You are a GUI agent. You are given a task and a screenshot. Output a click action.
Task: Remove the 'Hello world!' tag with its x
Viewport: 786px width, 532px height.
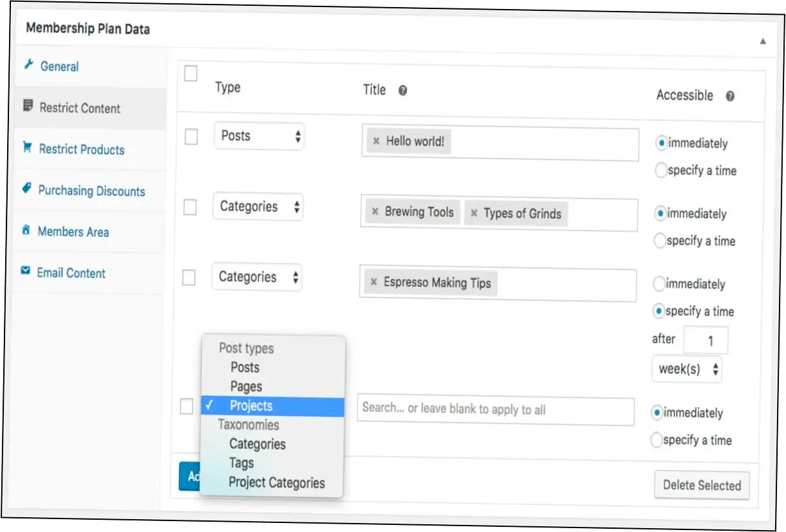tap(376, 142)
